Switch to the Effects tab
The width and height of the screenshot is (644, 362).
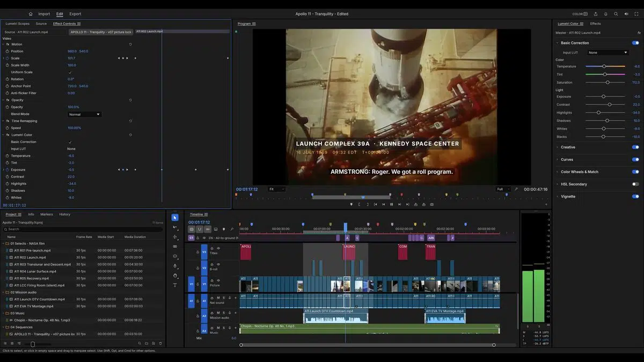tap(595, 24)
